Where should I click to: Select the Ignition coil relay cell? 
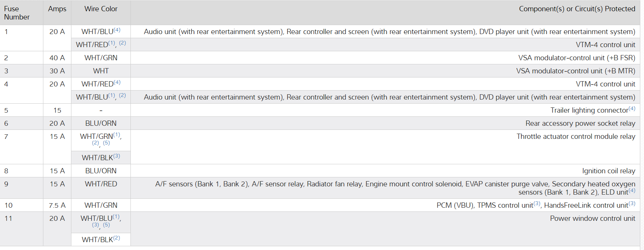point(608,171)
